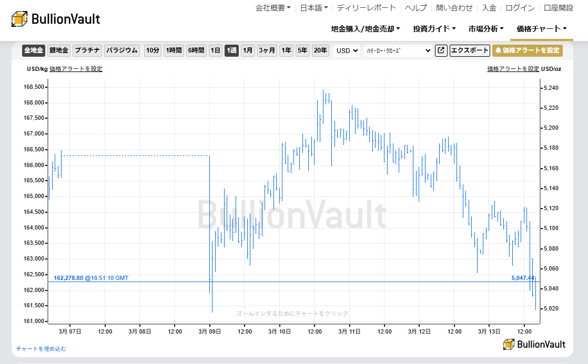Select the プラチナ metal button

pos(87,50)
